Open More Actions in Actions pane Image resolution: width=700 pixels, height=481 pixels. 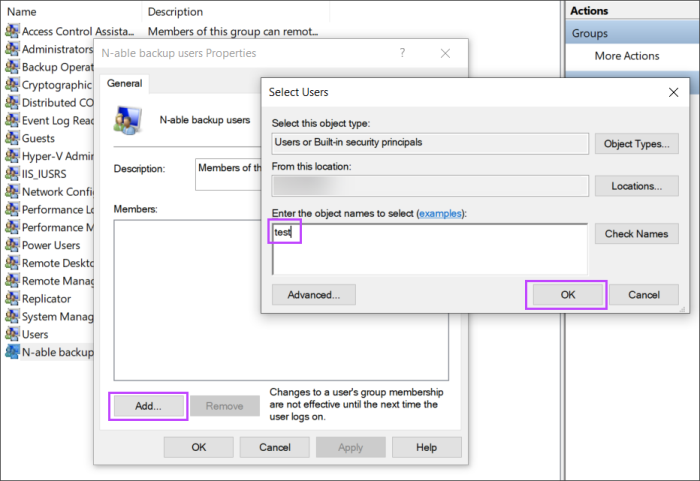(626, 56)
